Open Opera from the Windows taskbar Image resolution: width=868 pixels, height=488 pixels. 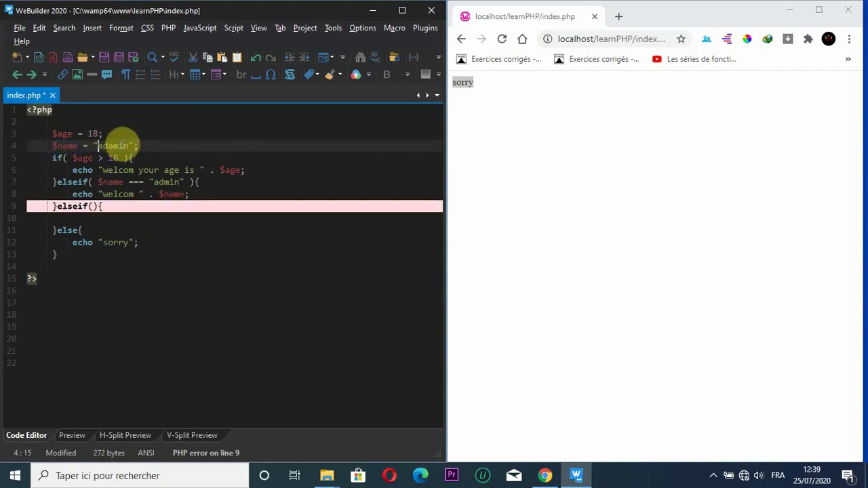[389, 475]
